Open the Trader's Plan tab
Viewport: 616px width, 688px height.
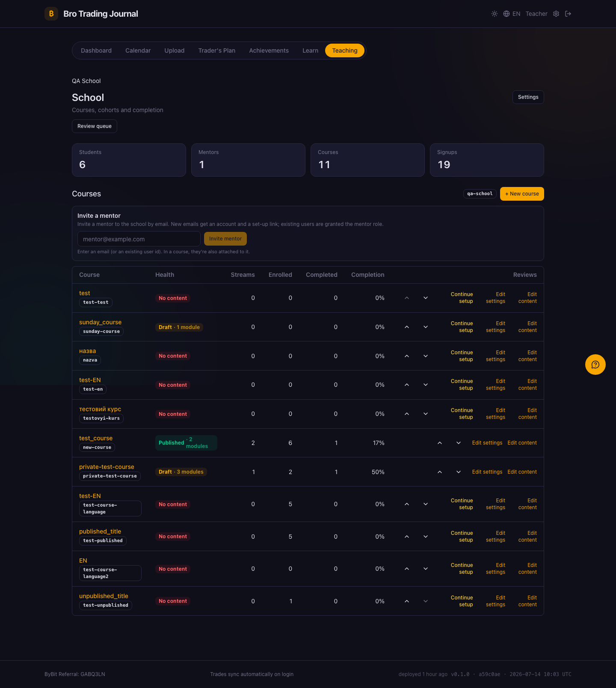[x=217, y=50]
